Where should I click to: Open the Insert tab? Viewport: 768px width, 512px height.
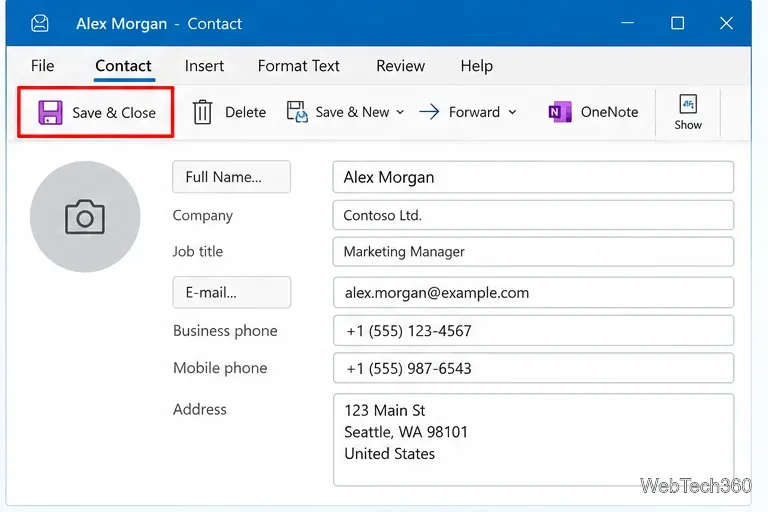tap(204, 66)
